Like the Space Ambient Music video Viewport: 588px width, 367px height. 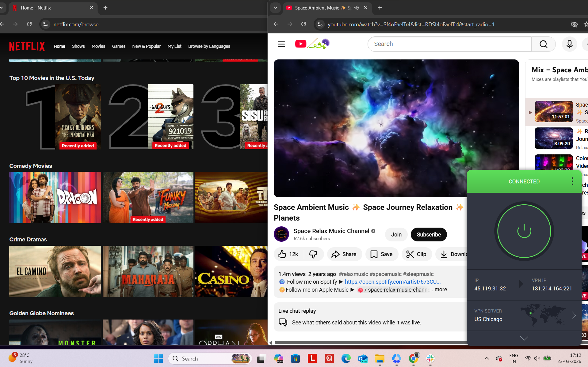coord(288,254)
